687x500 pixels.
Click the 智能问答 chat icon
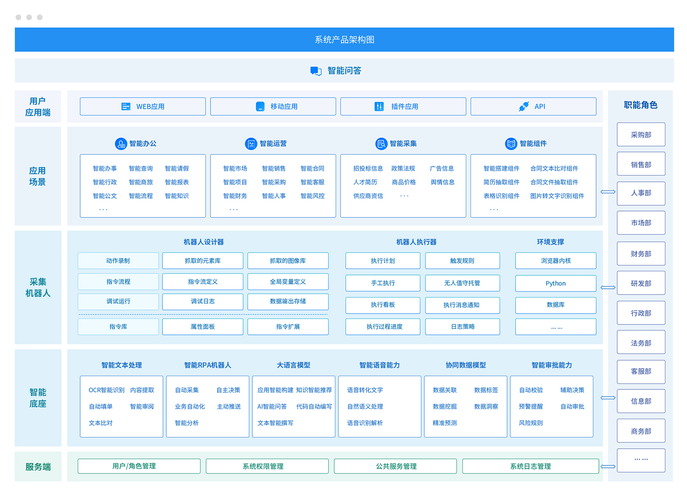(x=317, y=71)
